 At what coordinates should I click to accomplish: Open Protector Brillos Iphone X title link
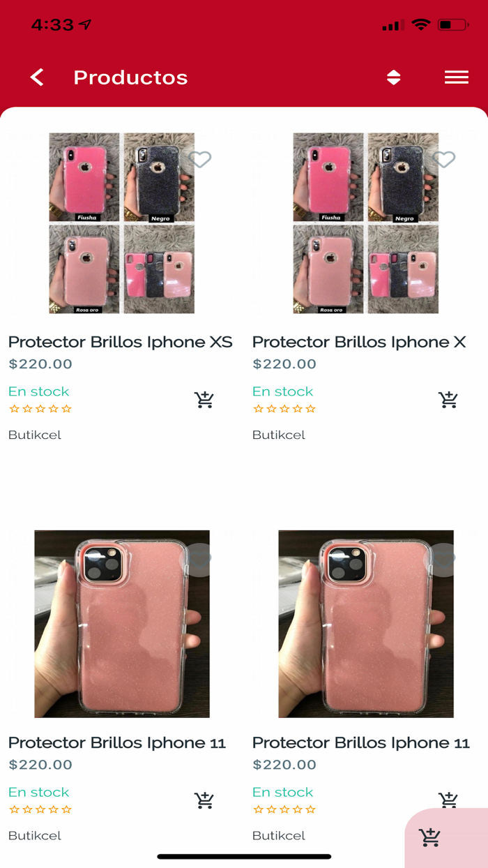359,342
